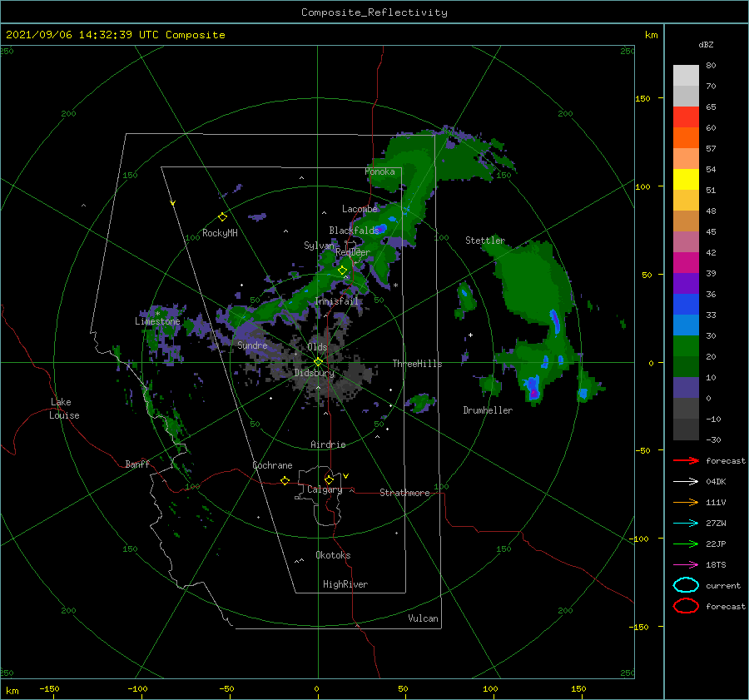Screen dimensions: 749x700
Task: Click the Okotoks city label
Action: tap(333, 555)
